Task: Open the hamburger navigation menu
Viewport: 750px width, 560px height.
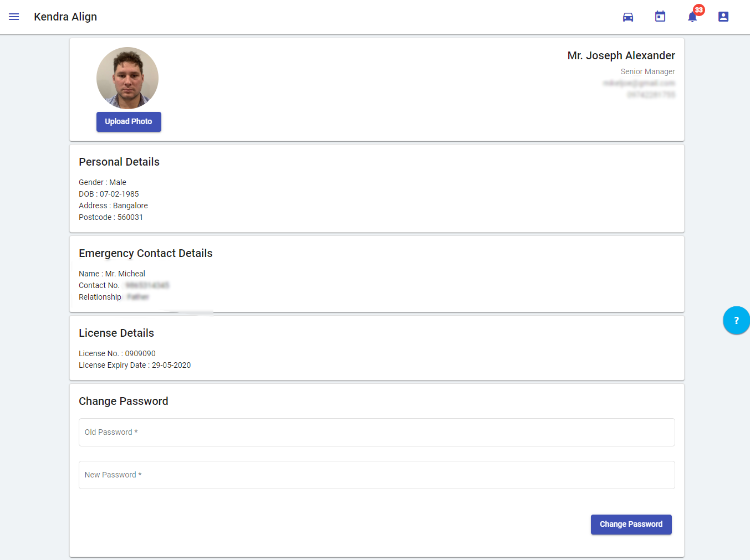Action: tap(14, 17)
